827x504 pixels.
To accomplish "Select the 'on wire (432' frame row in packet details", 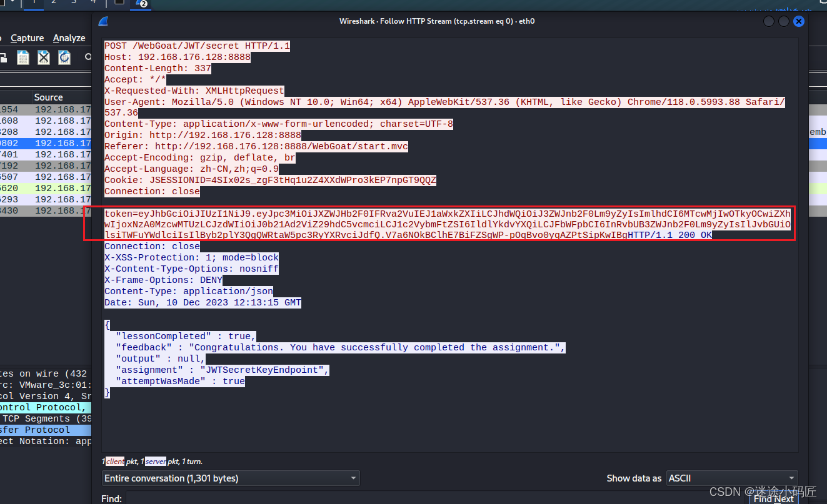I will [46, 373].
